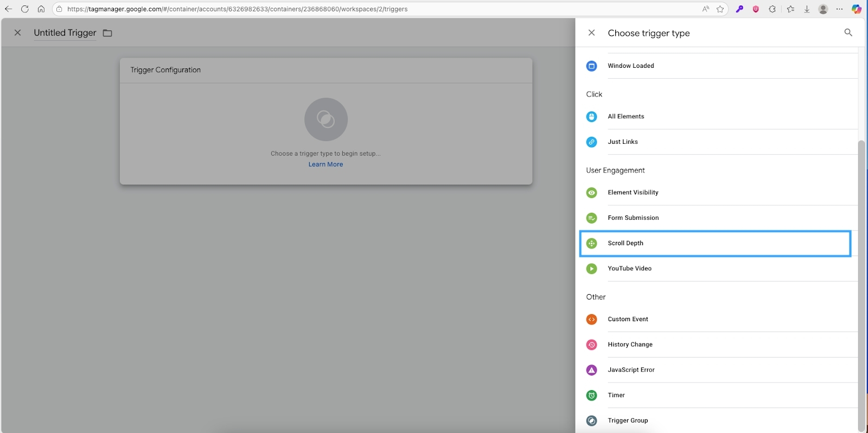The image size is (868, 433).
Task: Click the folder icon beside trigger name
Action: [107, 33]
